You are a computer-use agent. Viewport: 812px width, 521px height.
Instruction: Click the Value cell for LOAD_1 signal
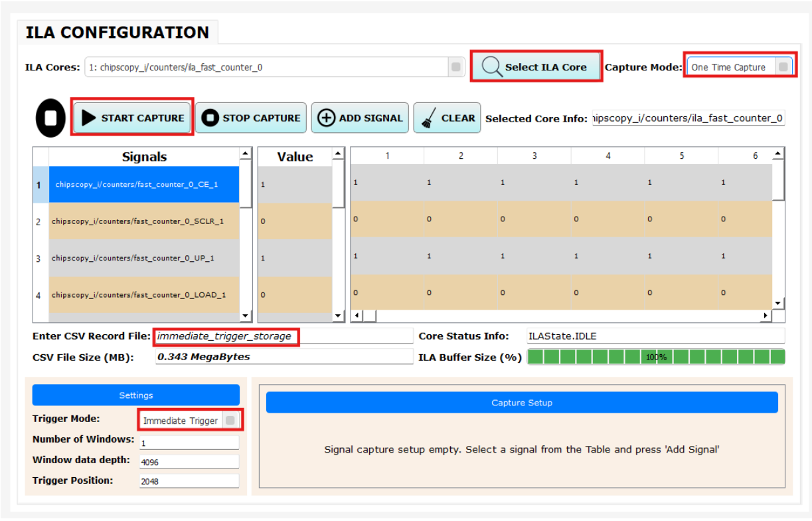tap(295, 294)
